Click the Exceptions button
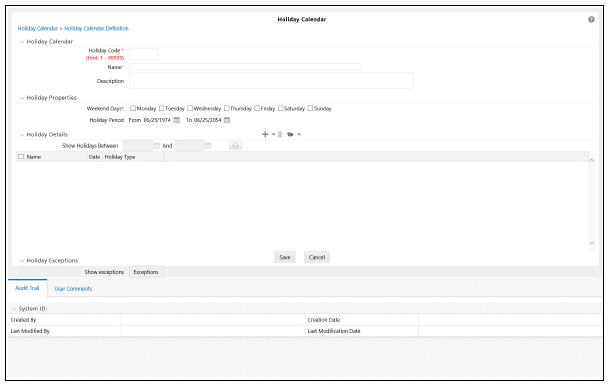The height and width of the screenshot is (390, 609). 146,272
